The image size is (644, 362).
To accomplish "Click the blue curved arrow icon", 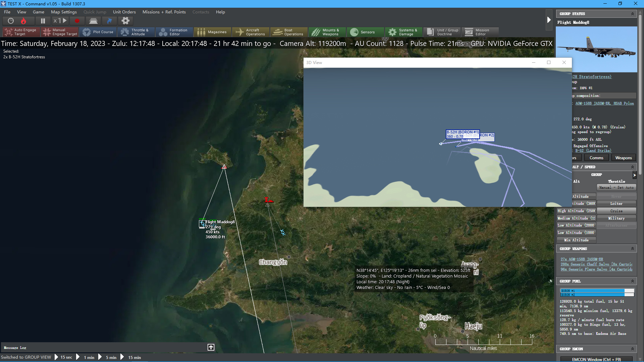I will (x=109, y=21).
